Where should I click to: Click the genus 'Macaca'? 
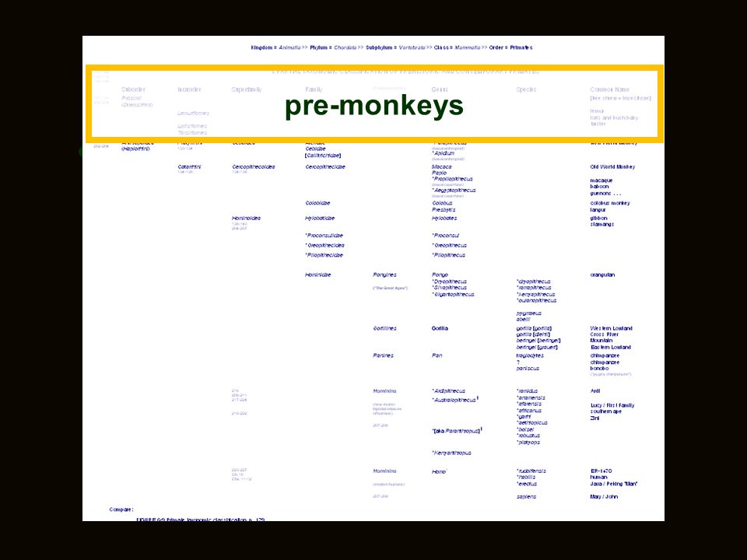coord(442,166)
